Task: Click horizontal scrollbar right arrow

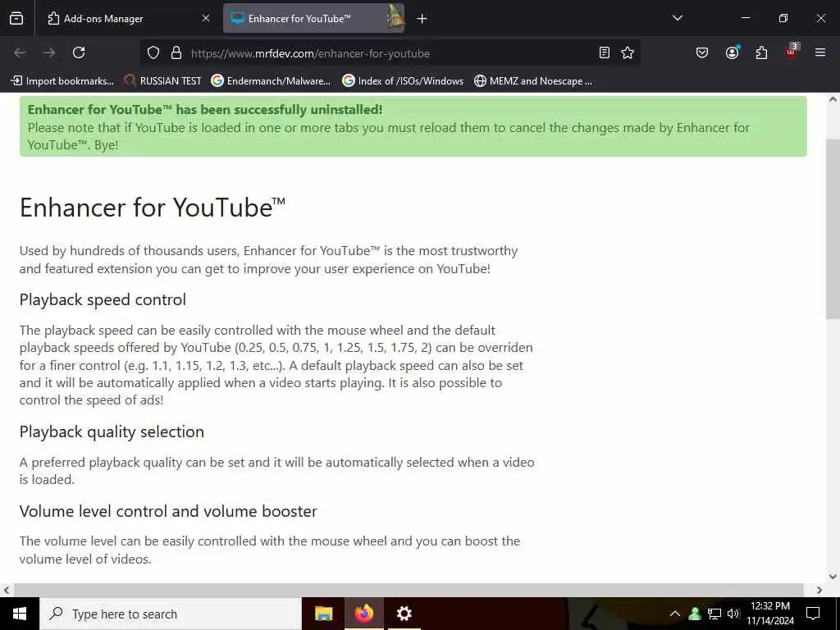Action: pos(819,591)
